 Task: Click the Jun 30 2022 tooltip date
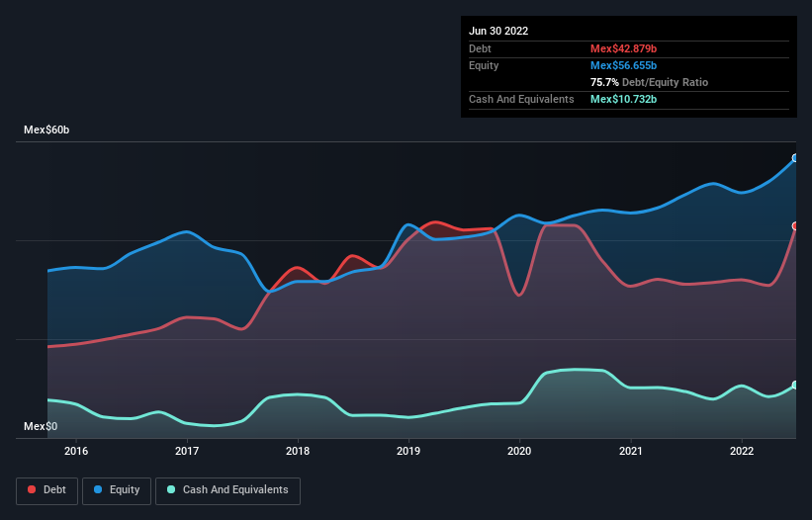tap(498, 31)
